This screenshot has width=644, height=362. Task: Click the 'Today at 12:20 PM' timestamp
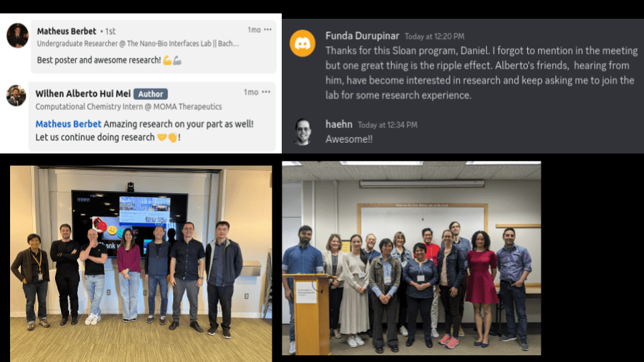tap(435, 36)
